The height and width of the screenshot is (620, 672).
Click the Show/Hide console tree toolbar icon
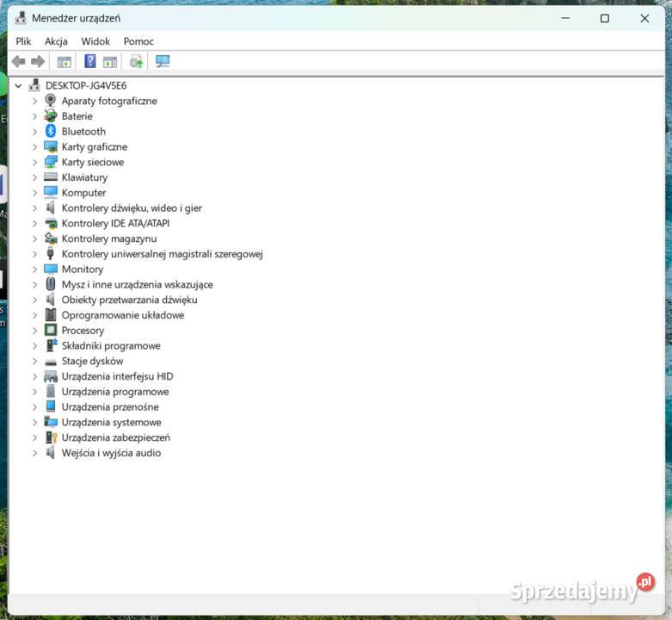click(x=65, y=62)
